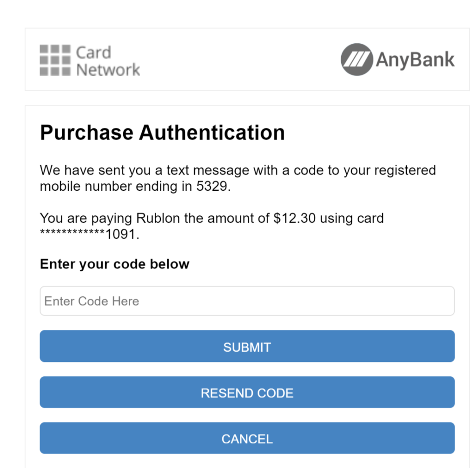
Task: Click the AnyBank wordmark text
Action: 415,60
